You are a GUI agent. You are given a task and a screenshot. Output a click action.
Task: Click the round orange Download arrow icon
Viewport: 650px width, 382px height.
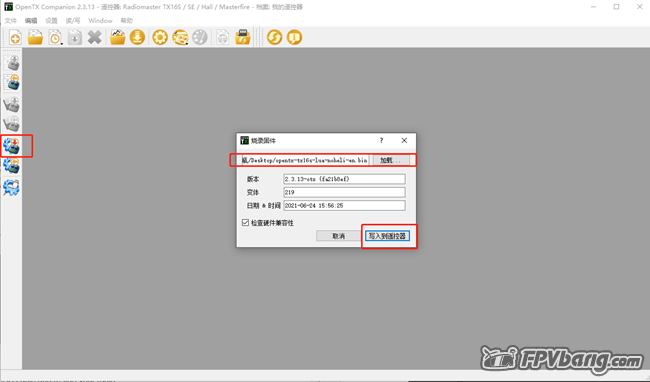pyautogui.click(x=137, y=38)
